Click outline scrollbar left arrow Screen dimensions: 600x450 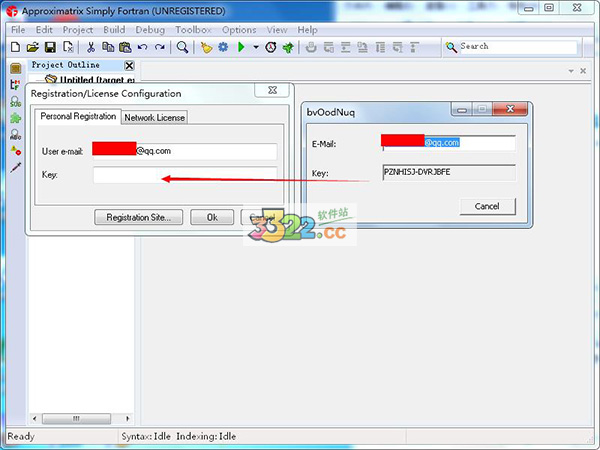click(34, 419)
